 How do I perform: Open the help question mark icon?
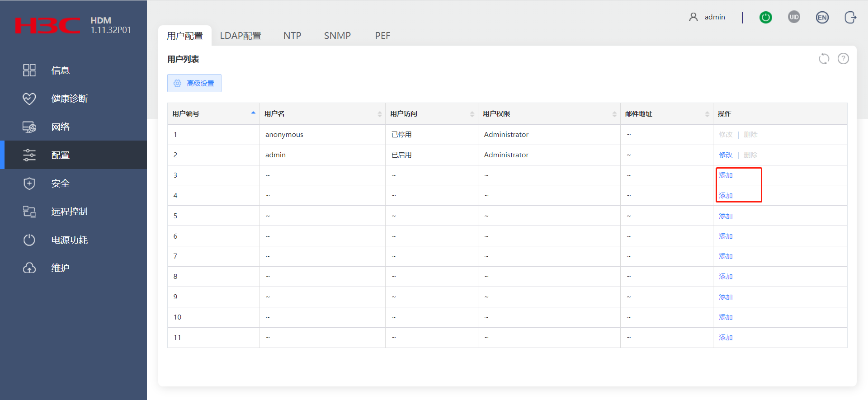tap(843, 59)
